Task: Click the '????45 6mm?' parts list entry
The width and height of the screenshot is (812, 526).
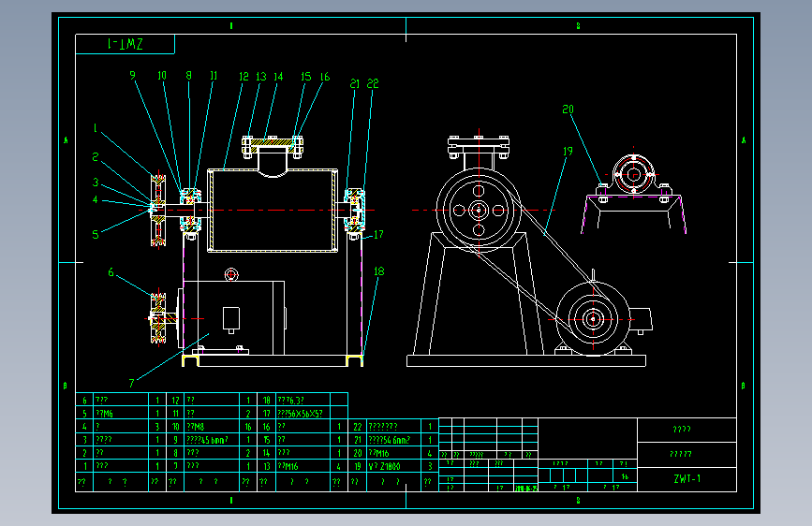Action: point(207,440)
